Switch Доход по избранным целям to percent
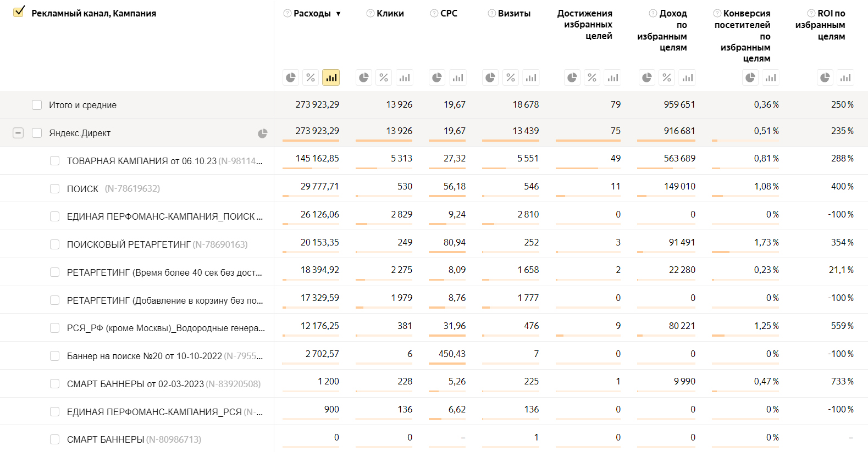868x452 pixels. 667,77
